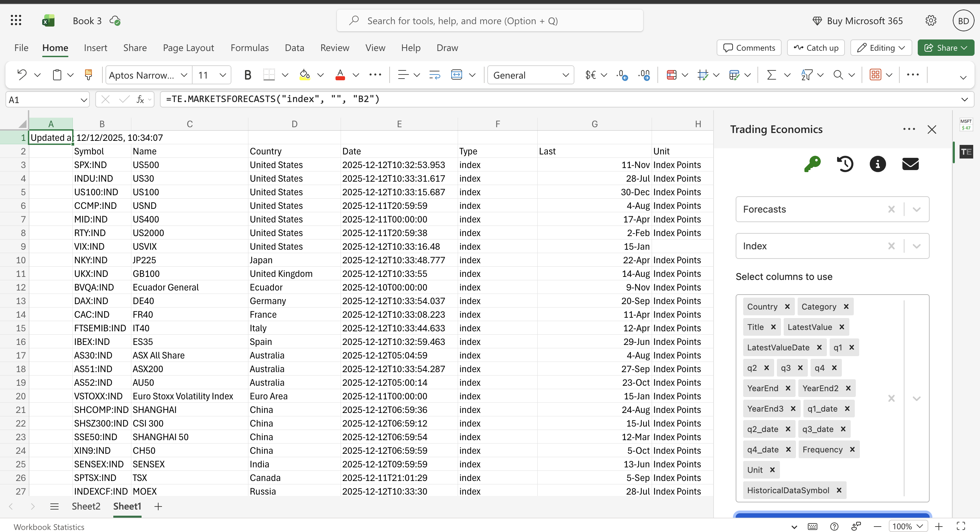The width and height of the screenshot is (980, 532).
Task: Select the API key icon in Trading Economics panel
Action: point(813,164)
